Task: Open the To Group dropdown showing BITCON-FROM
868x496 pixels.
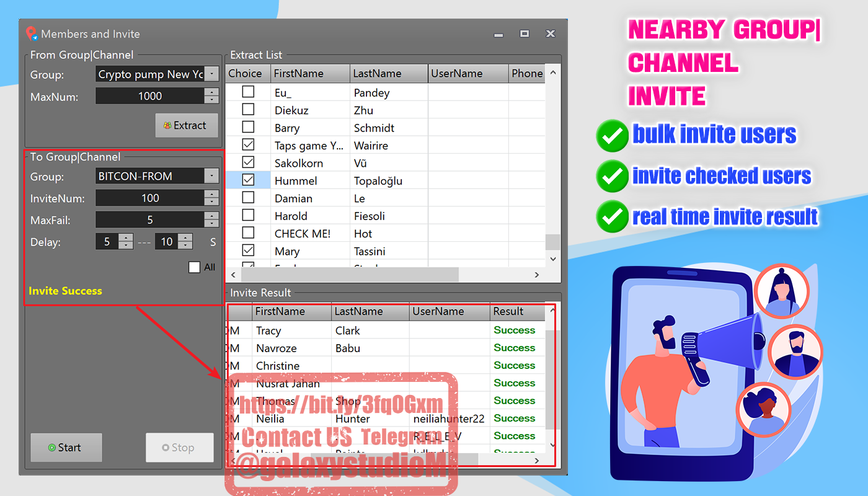Action: (x=211, y=175)
